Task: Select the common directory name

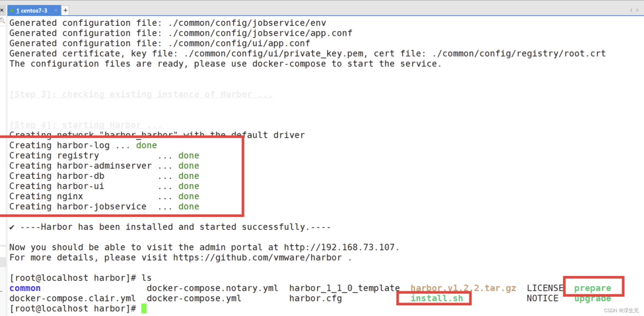Action: pyautogui.click(x=25, y=288)
